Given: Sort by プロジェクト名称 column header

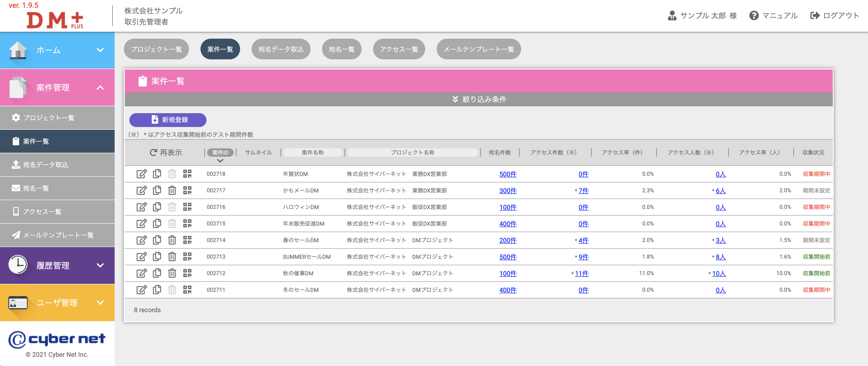Looking at the screenshot, I should pos(412,153).
